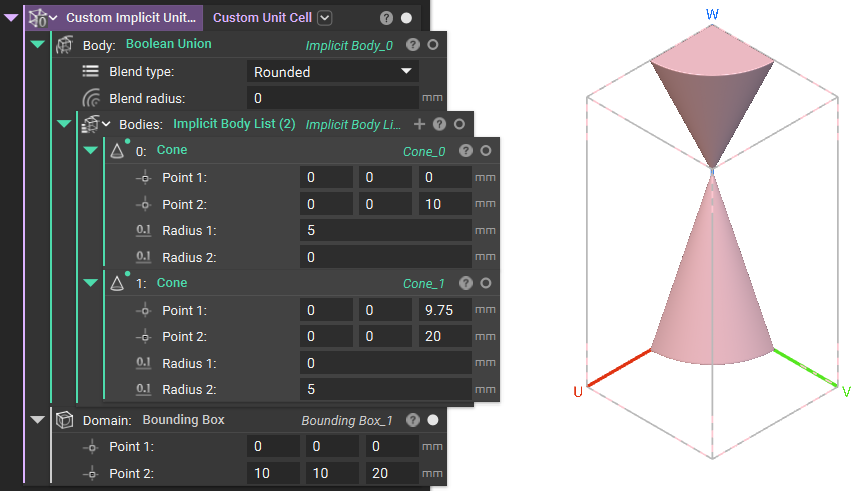This screenshot has height=491, width=858.
Task: Click Cone_1 Point 1 crosshair icon
Action: click(x=144, y=310)
